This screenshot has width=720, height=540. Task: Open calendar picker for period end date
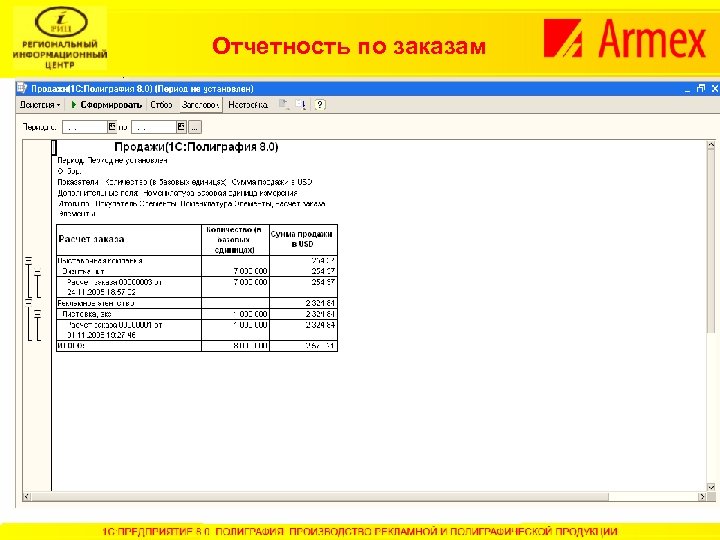click(181, 127)
